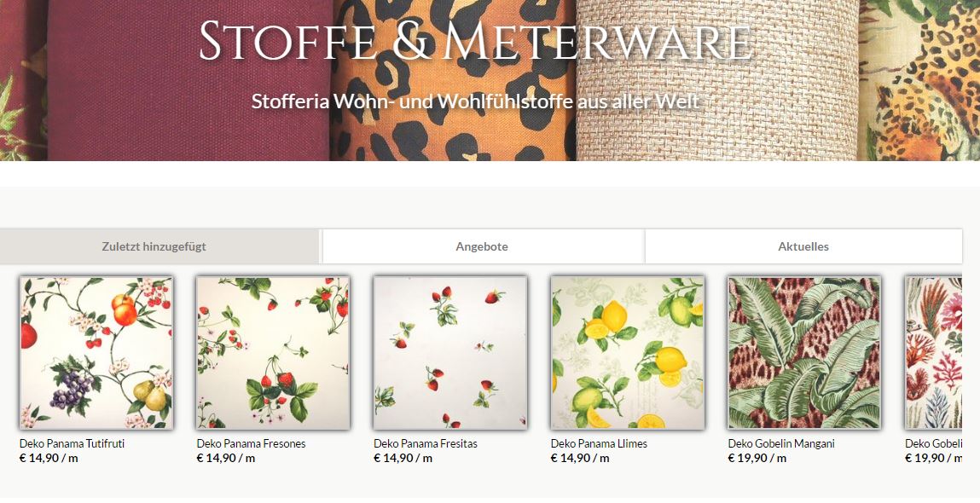Open the Deko Gobelin Mangani leaf fabric image
The height and width of the screenshot is (503, 980).
click(x=804, y=353)
